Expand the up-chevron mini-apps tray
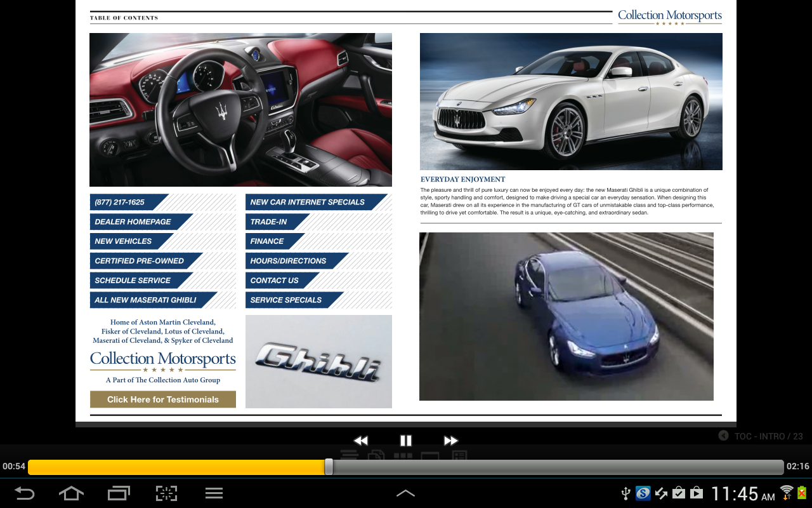The width and height of the screenshot is (812, 508). 405,493
